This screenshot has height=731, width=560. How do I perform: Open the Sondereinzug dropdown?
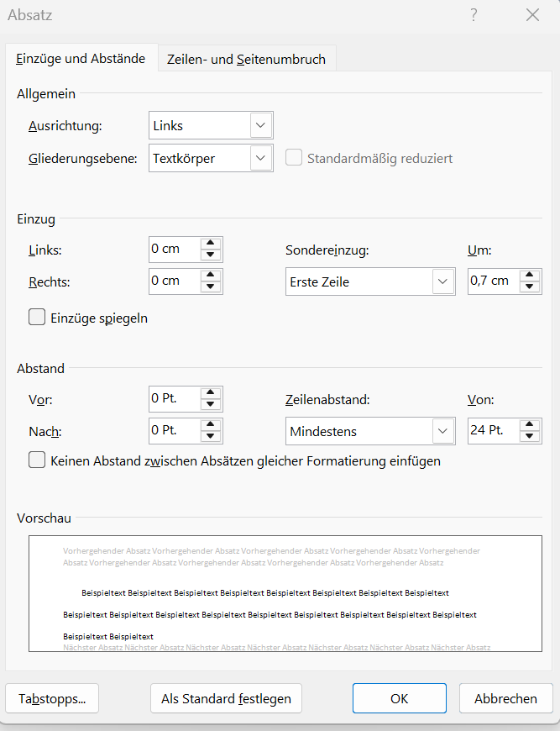click(x=442, y=281)
